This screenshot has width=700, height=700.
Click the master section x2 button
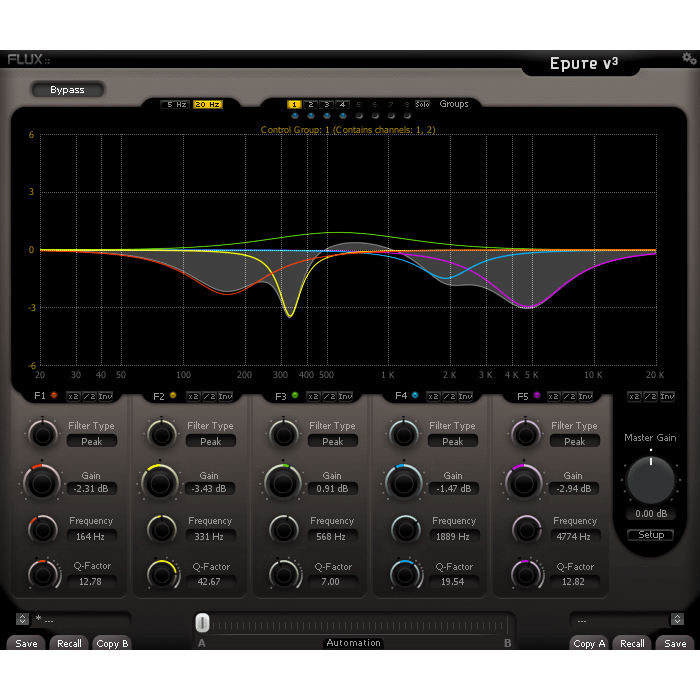pos(634,396)
